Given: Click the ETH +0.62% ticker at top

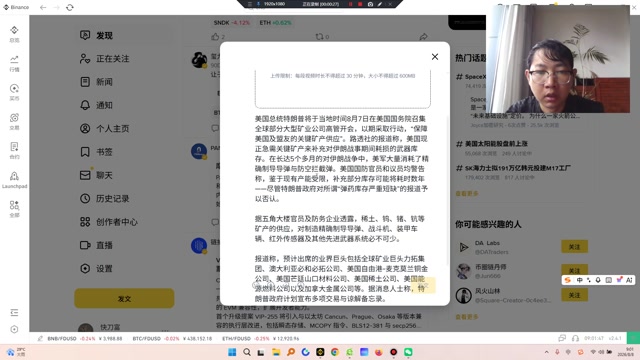Looking at the screenshot, I should click(x=276, y=22).
